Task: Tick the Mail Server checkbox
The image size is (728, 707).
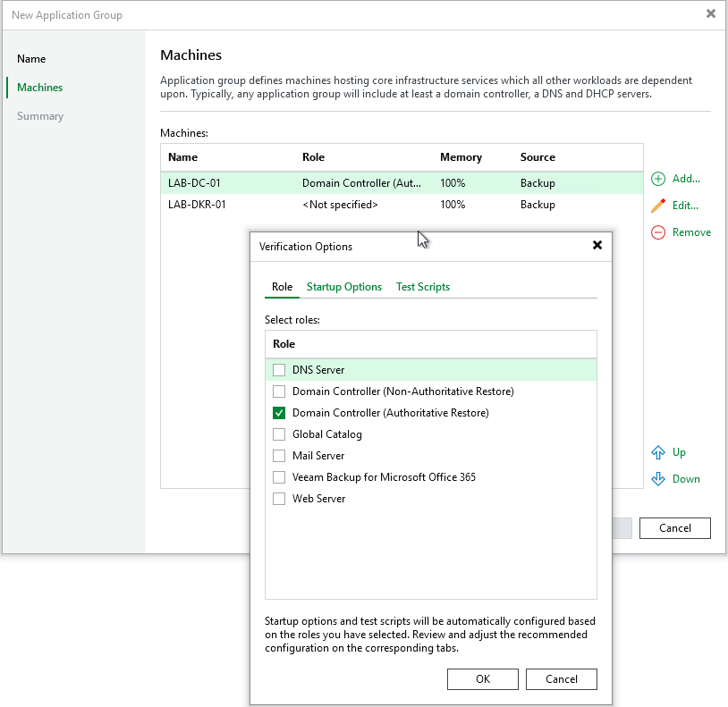Action: point(279,456)
